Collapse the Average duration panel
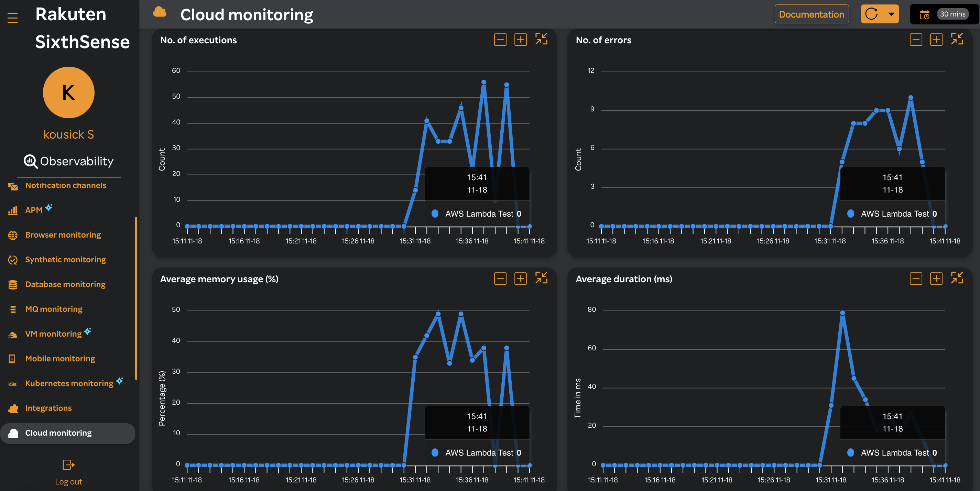Screen dimensions: 980x491 click(957, 278)
